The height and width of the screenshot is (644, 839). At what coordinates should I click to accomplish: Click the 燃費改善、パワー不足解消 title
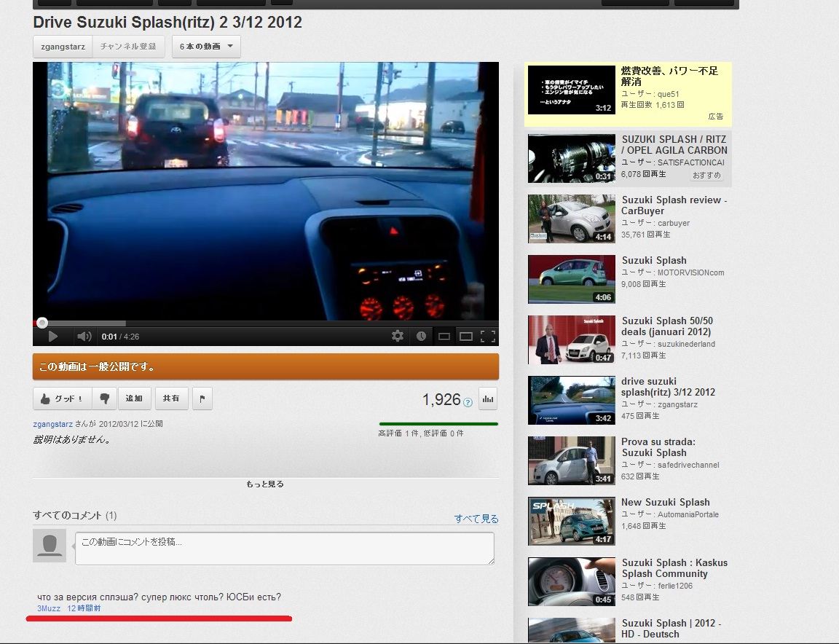pos(669,76)
